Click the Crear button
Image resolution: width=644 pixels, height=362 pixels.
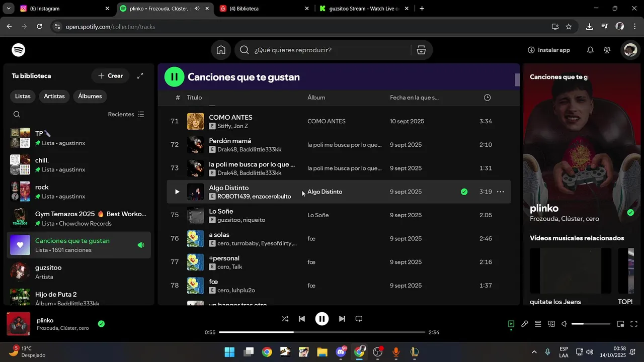click(x=111, y=76)
